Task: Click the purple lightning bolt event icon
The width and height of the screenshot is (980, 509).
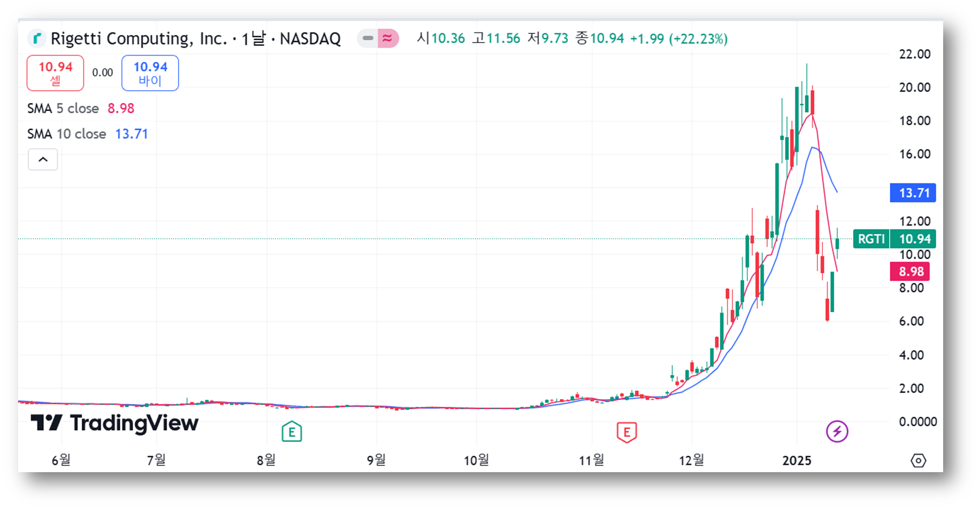Action: point(837,432)
